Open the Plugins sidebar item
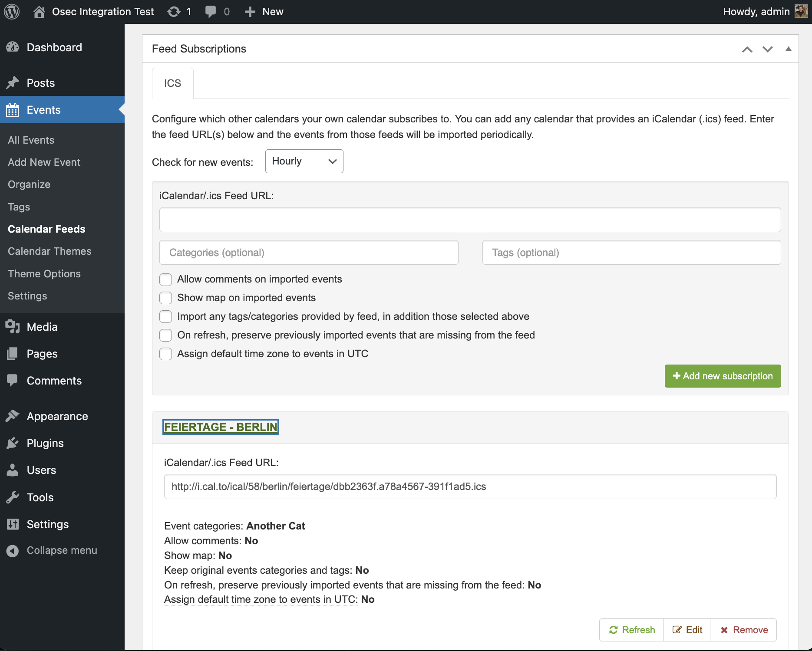The width and height of the screenshot is (812, 651). pos(45,443)
